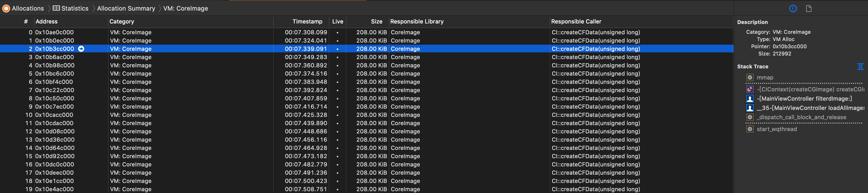The height and width of the screenshot is (193, 868).
Task: Open the VM: CoreImage breadcrumb dropdown
Action: [185, 9]
